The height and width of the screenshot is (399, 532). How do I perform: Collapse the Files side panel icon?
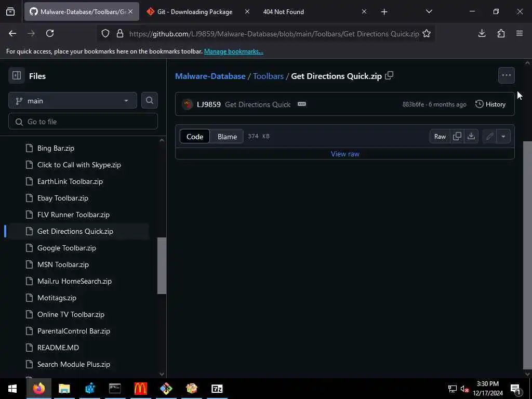point(17,75)
